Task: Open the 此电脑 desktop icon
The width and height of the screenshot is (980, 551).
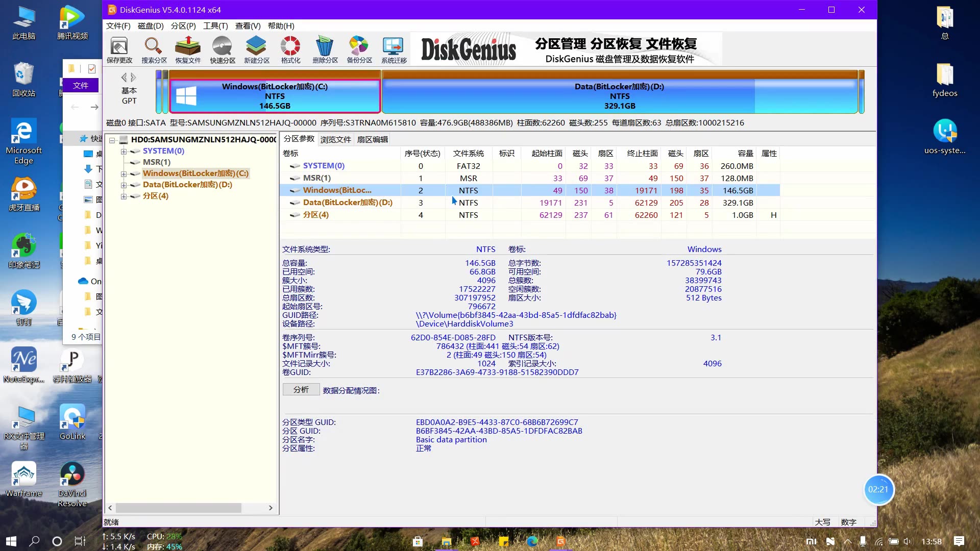Action: (x=23, y=23)
